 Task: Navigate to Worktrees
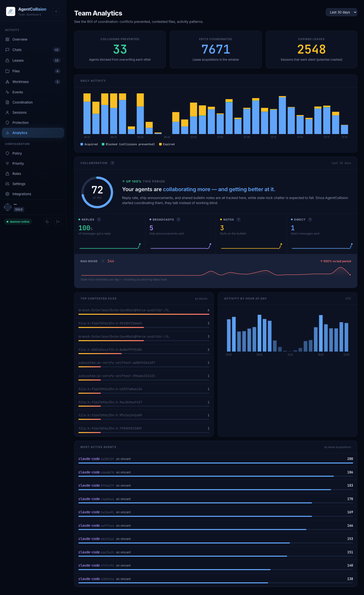(33, 82)
